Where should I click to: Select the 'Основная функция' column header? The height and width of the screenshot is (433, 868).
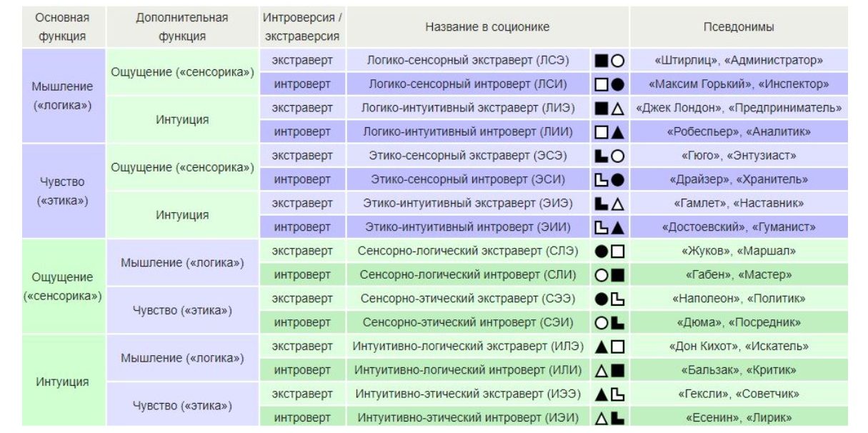63,27
